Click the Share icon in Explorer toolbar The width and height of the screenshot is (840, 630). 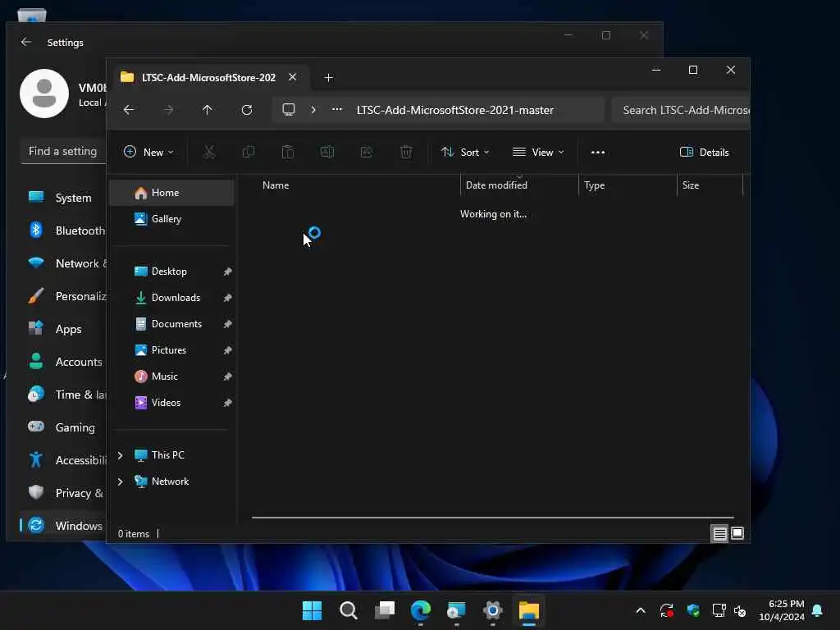pyautogui.click(x=367, y=152)
